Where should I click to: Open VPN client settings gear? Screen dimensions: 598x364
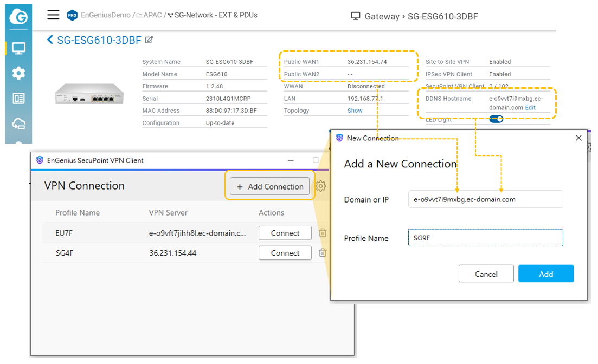coord(321,186)
